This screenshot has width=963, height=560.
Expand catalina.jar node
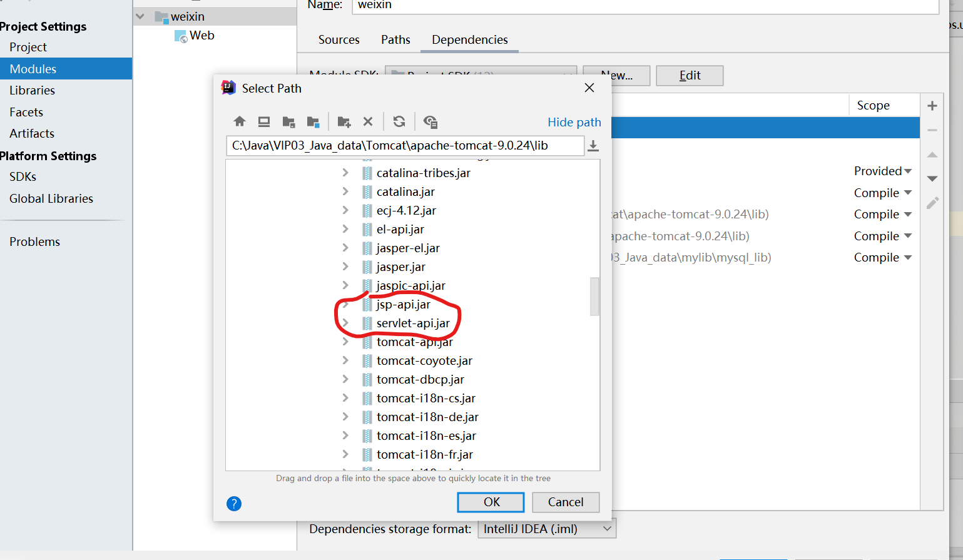pos(345,191)
